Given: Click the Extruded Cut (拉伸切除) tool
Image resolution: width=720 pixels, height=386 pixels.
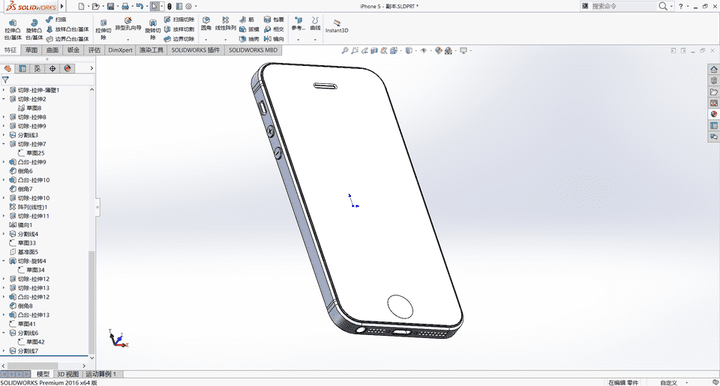Looking at the screenshot, I should [103, 29].
